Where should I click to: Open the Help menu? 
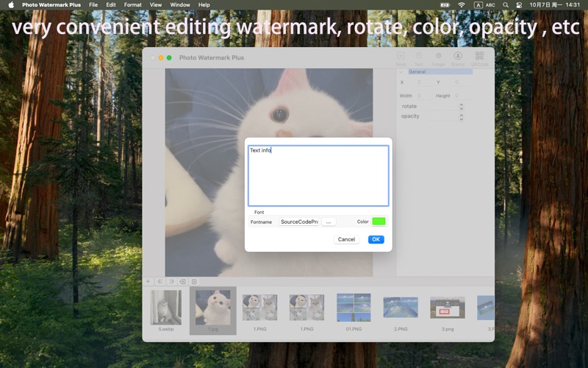tap(204, 5)
